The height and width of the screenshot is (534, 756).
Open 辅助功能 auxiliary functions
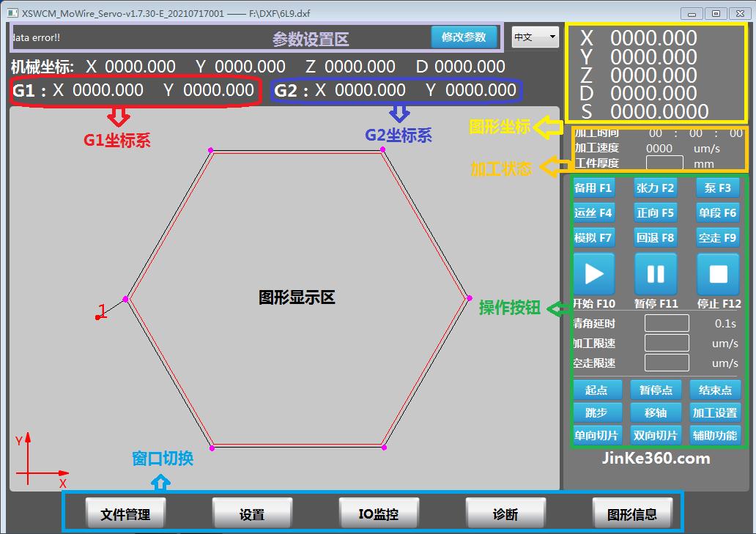[715, 435]
